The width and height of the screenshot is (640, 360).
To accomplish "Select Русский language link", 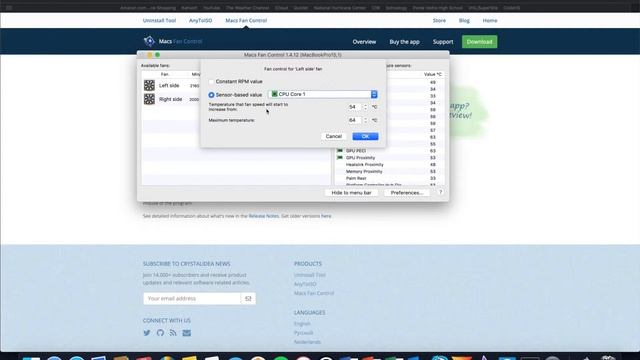I will (303, 333).
